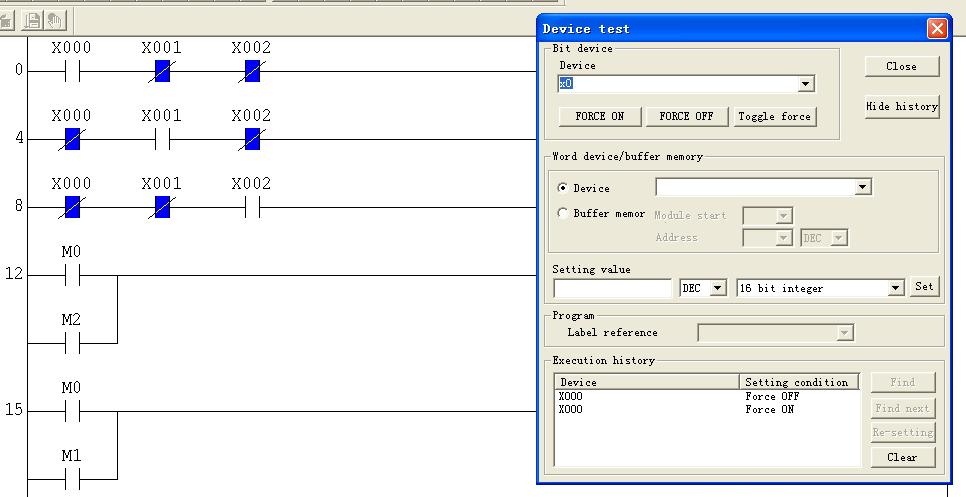The image size is (966, 497).
Task: Select the X002 contact on rung 8
Action: 252,207
